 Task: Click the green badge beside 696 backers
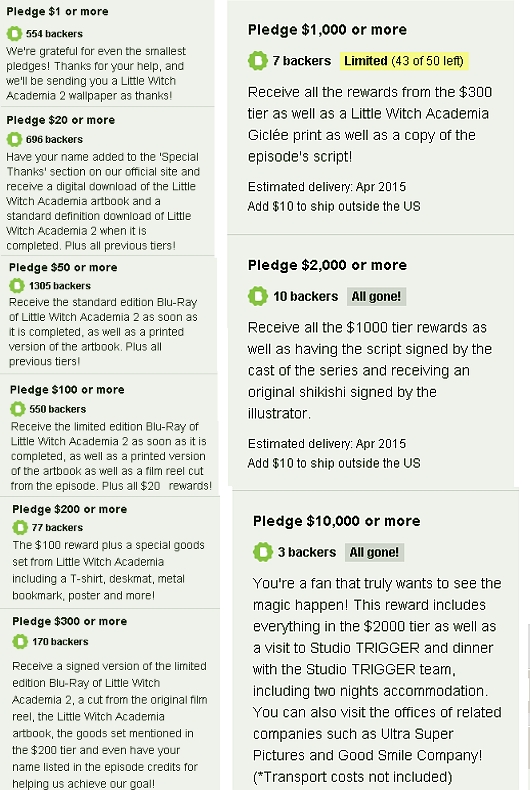14,139
